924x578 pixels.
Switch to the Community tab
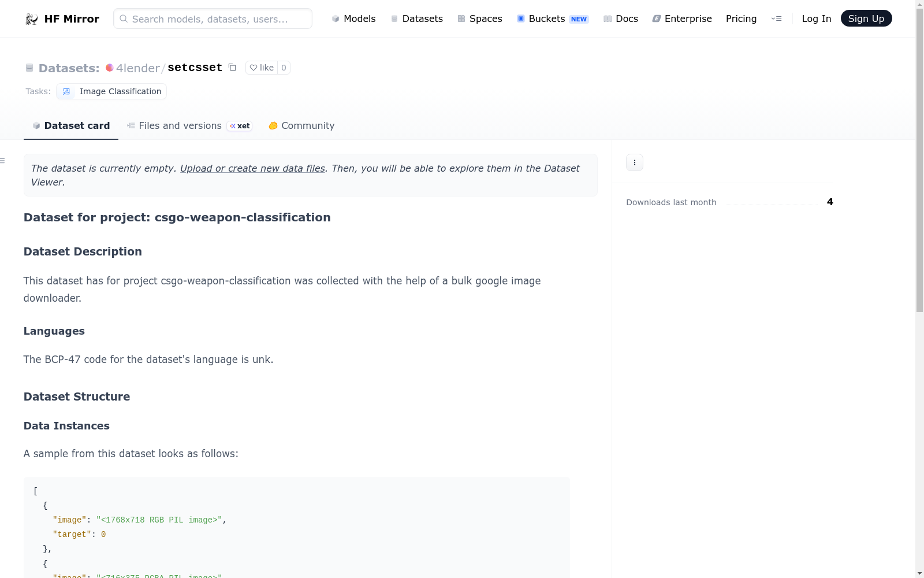click(301, 126)
